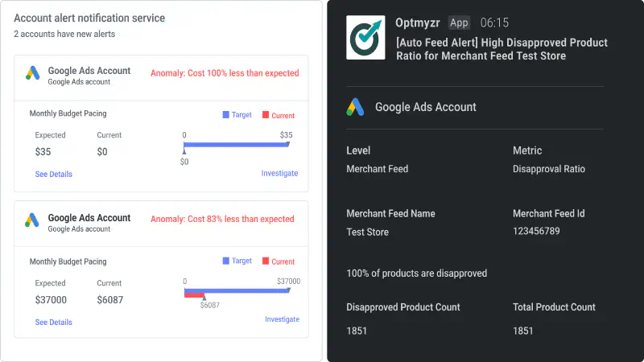Click Google Ads logo in the 100% anomaly card
This screenshot has height=362, width=644.
click(32, 73)
